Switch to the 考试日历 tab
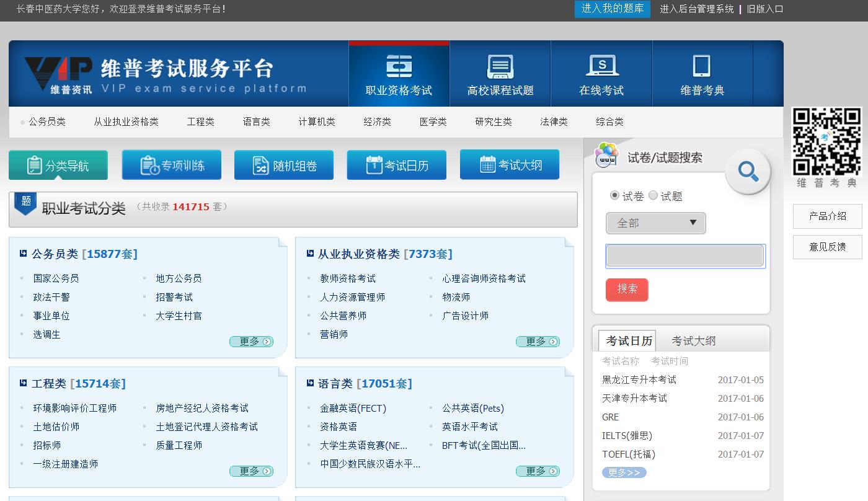This screenshot has width=868, height=501. click(x=627, y=340)
